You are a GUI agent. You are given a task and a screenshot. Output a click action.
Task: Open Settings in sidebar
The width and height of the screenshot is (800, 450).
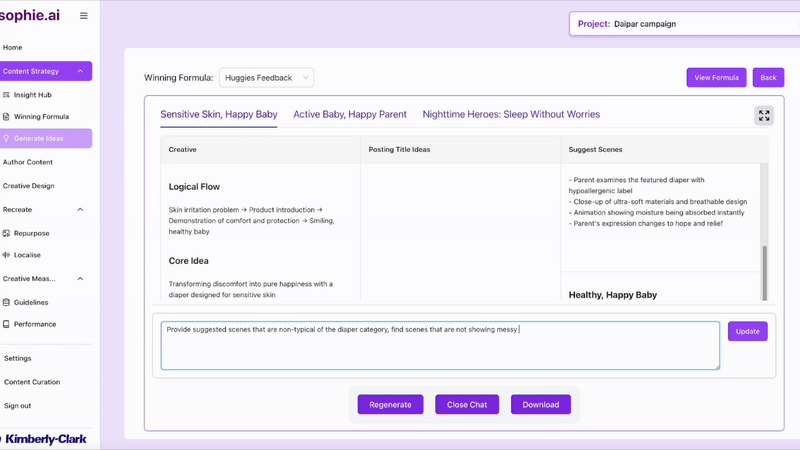pos(17,358)
